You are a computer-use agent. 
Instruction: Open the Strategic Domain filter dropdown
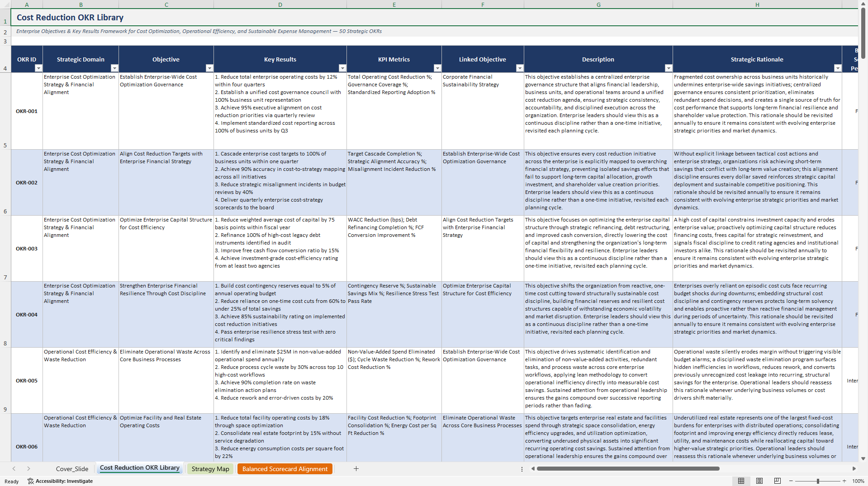coord(114,68)
